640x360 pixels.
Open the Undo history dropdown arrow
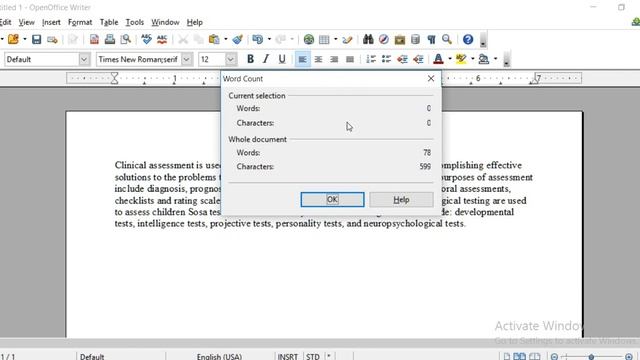(x=269, y=39)
